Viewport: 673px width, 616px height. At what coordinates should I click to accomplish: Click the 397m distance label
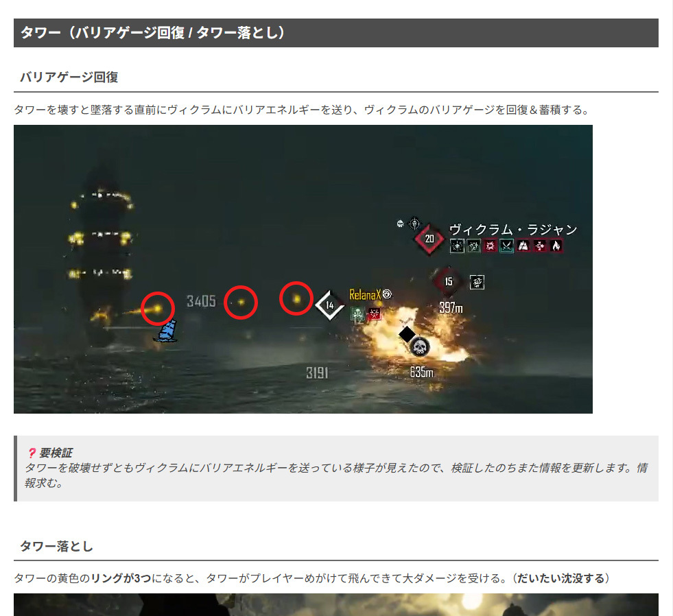point(451,307)
